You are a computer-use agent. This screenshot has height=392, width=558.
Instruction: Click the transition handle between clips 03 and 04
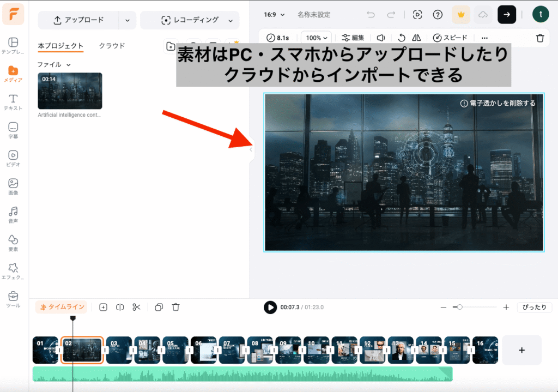point(133,351)
